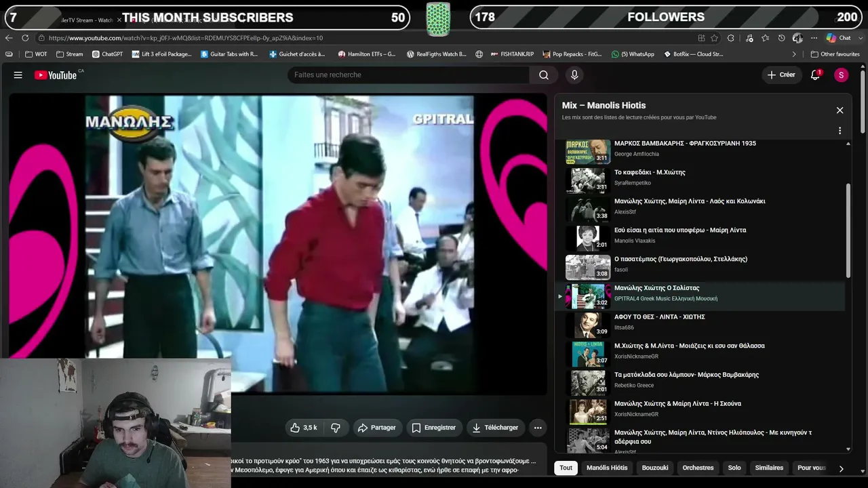
Task: Play the Ο πασατέμπος video thumbnail
Action: tap(588, 267)
